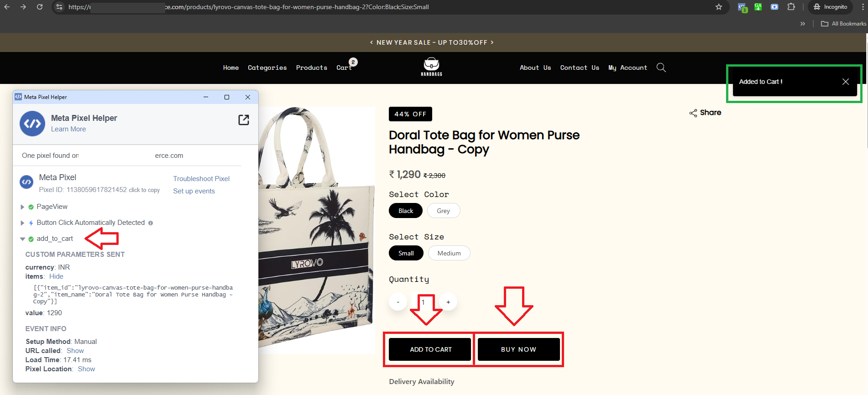Choose the Small size option
868x395 pixels.
point(406,253)
